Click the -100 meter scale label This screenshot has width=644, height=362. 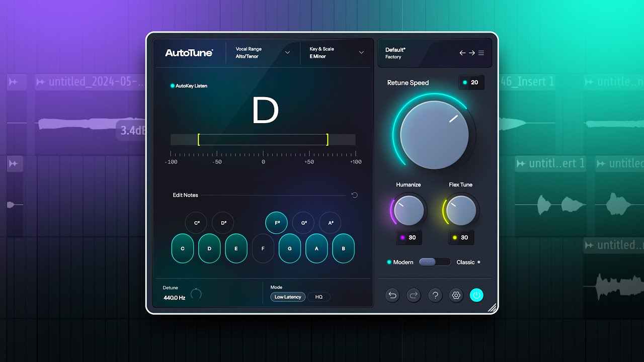pos(171,162)
